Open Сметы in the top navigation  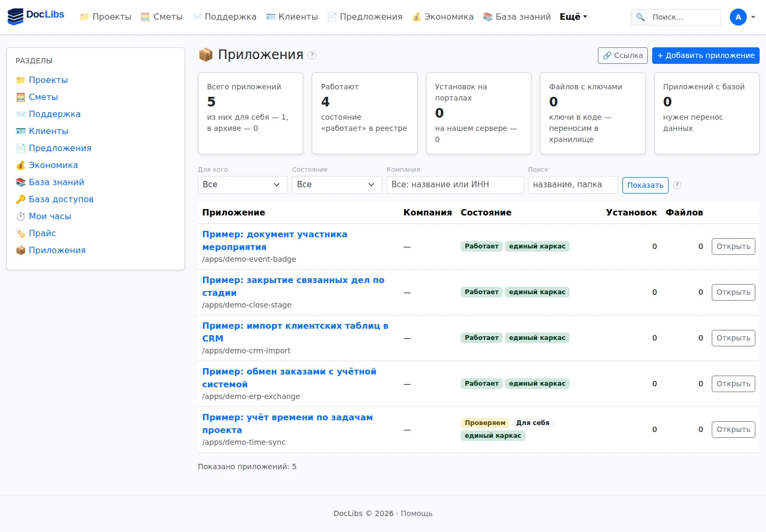click(162, 17)
